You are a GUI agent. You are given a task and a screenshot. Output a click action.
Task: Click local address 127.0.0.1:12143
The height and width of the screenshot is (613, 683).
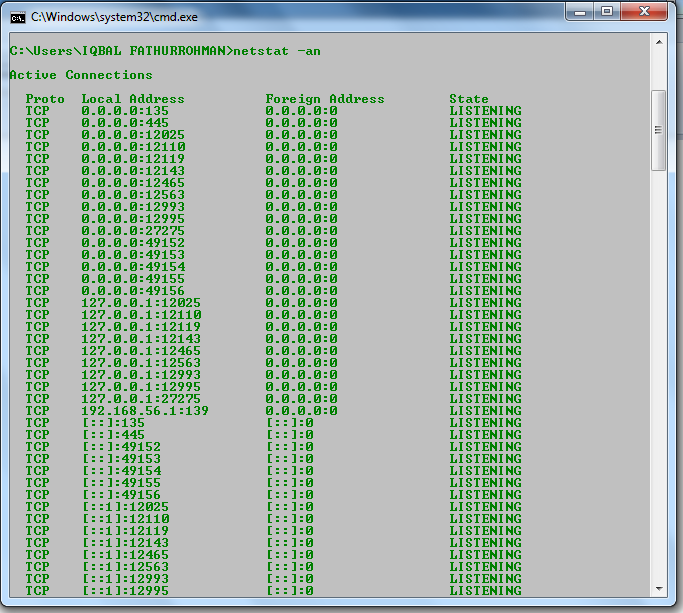141,339
